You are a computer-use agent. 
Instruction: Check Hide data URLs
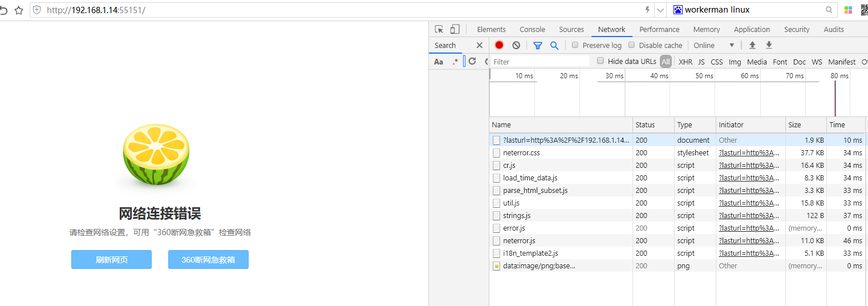(x=600, y=61)
